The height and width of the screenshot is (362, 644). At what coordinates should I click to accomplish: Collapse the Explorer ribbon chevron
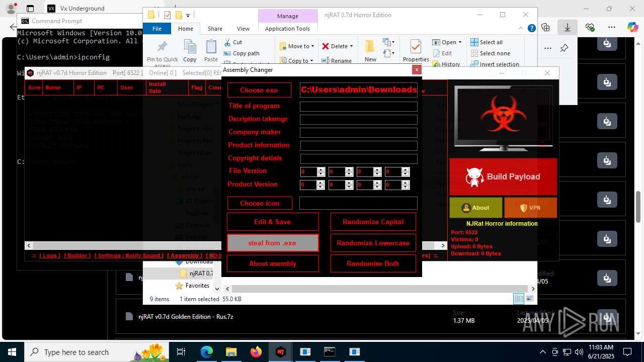(521, 29)
